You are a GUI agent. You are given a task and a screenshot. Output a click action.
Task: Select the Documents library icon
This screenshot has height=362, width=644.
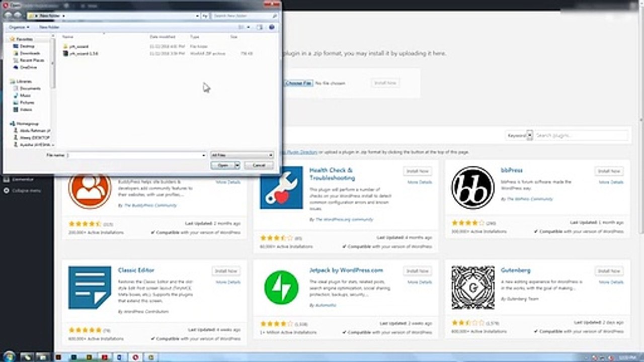(x=17, y=88)
